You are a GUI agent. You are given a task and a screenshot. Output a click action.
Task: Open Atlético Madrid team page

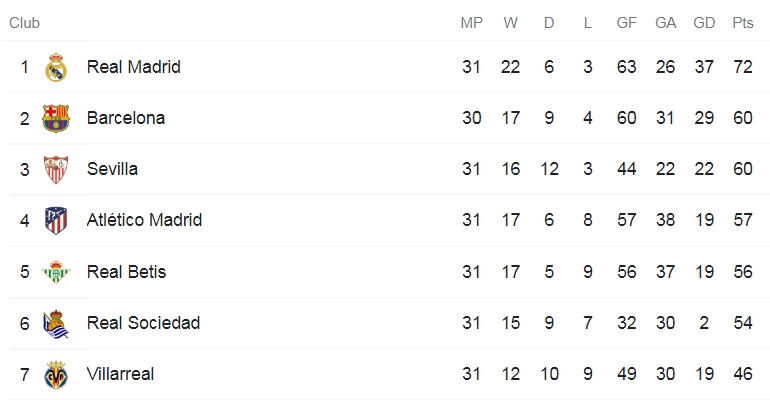[x=144, y=220]
